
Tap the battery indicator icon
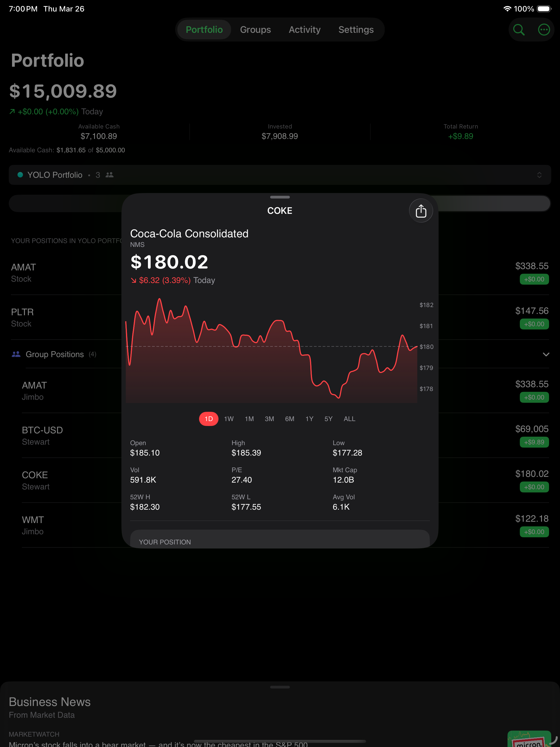tap(544, 9)
